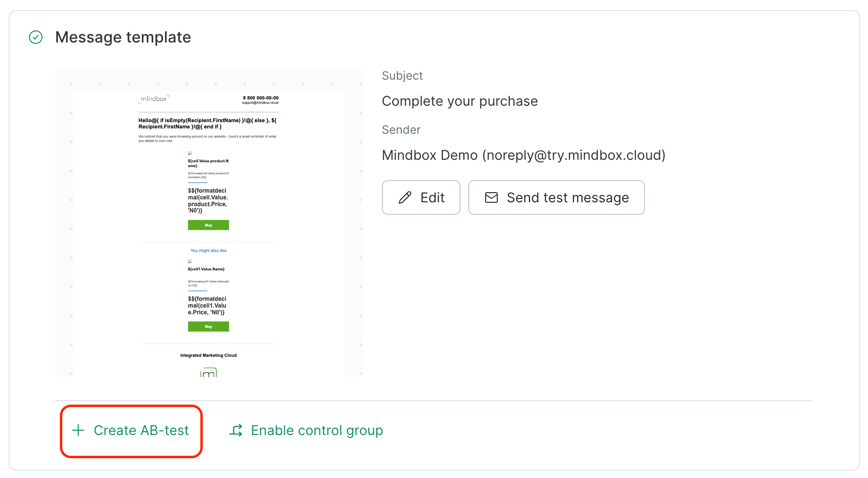The image size is (868, 478).
Task: Click the phone number 8 800 000-00-00 in preview
Action: [261, 98]
